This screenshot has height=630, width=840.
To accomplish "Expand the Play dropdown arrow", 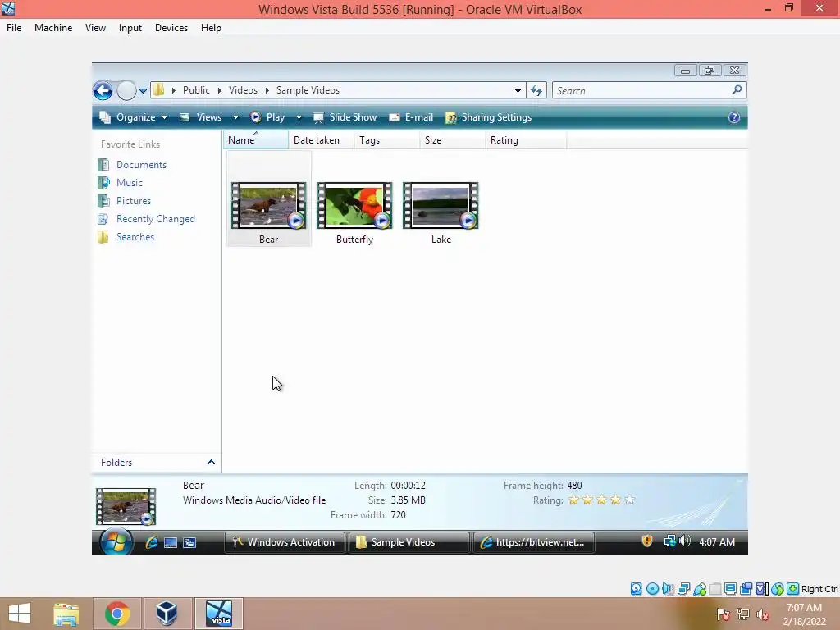I will [x=299, y=117].
